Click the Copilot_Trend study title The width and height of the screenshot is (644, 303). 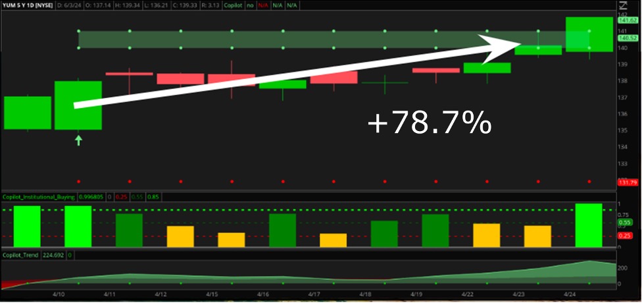(22, 254)
